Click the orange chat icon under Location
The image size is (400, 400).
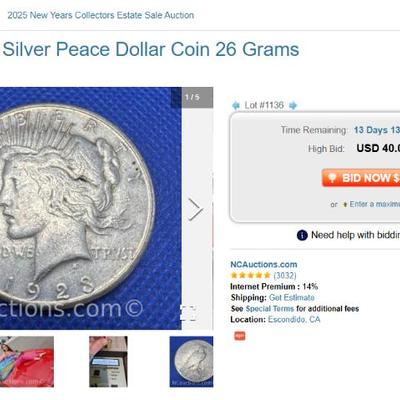click(x=240, y=336)
